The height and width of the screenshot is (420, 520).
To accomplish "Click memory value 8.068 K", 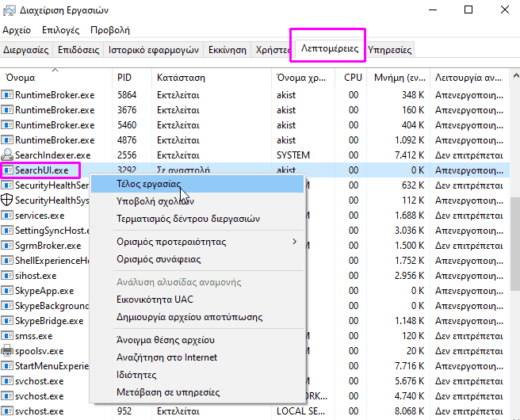I will [x=409, y=411].
